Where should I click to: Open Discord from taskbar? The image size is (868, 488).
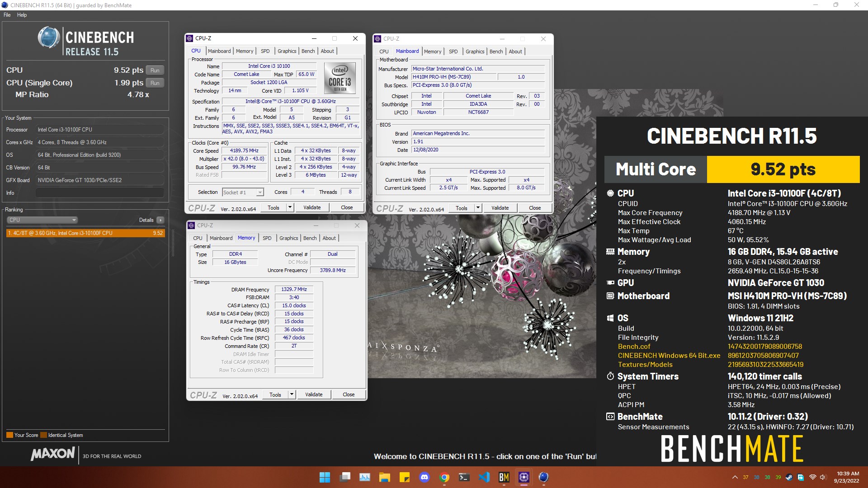pyautogui.click(x=425, y=477)
